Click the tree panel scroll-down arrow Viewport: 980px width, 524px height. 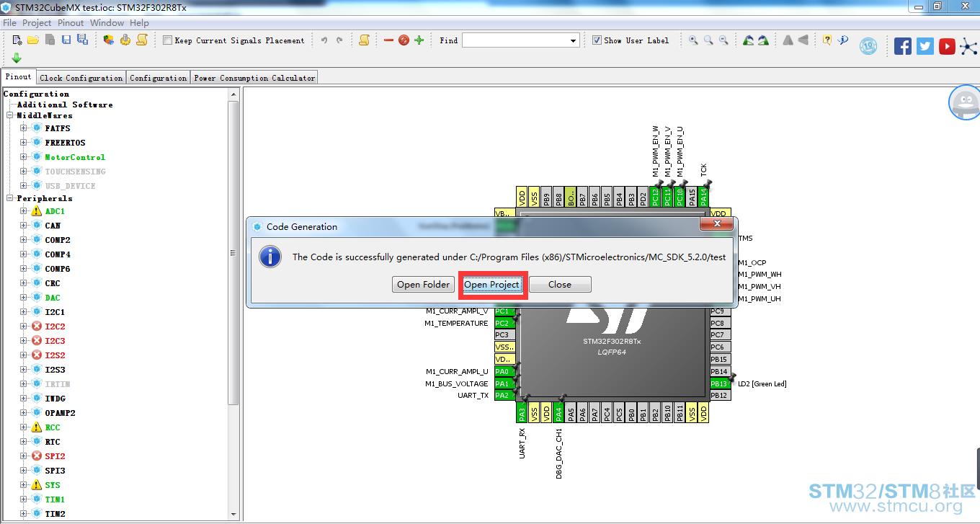(233, 514)
